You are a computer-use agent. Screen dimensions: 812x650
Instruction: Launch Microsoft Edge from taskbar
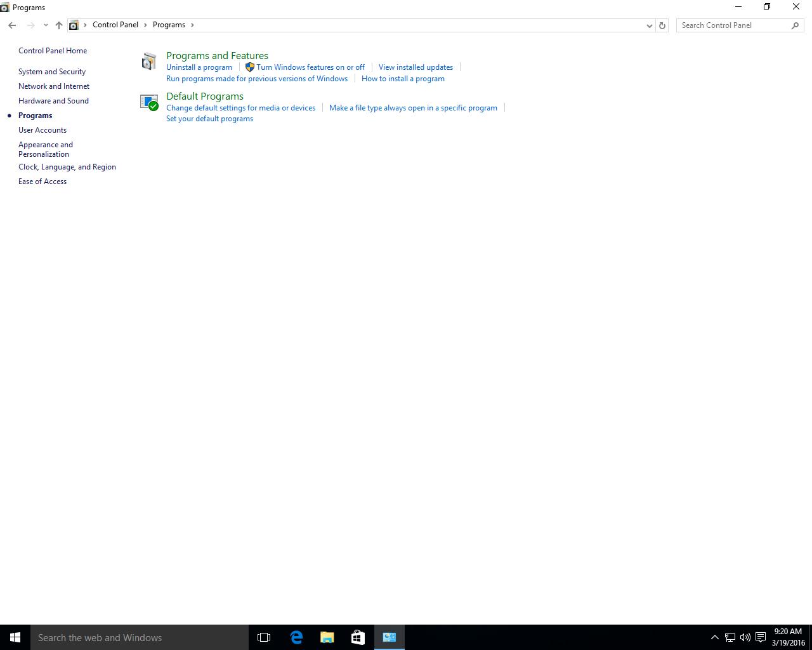pos(296,637)
